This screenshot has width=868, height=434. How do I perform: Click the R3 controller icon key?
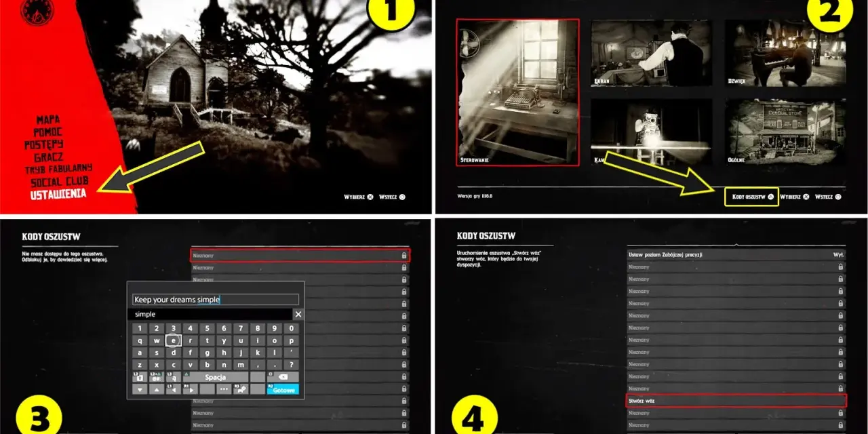point(241,389)
